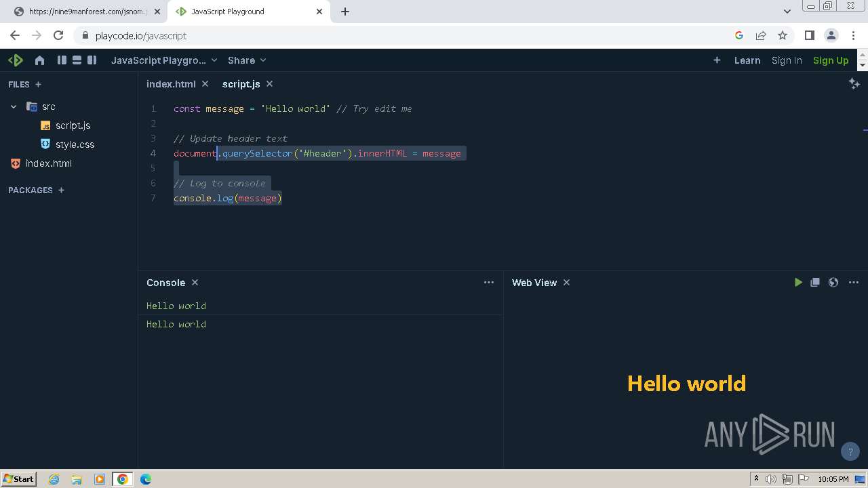Click the browser back arrow
This screenshot has height=488, width=868.
[x=15, y=35]
